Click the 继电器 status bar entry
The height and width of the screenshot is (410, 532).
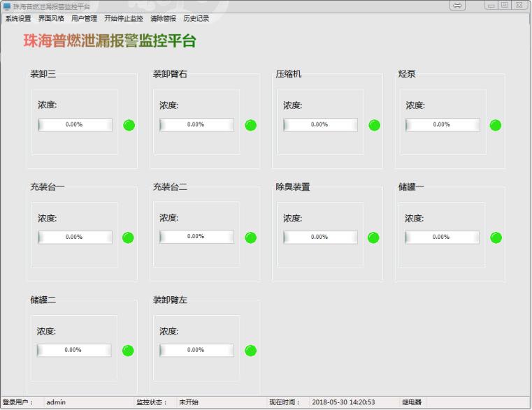coord(412,402)
